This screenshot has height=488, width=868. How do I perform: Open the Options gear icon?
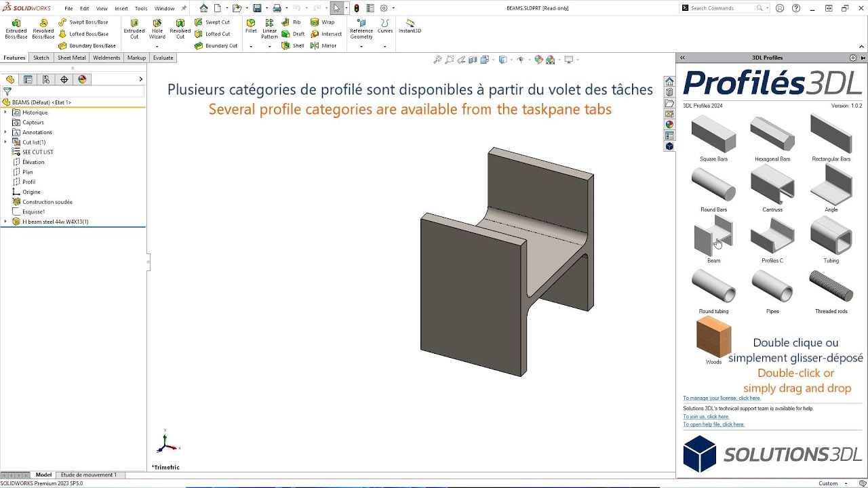click(384, 8)
